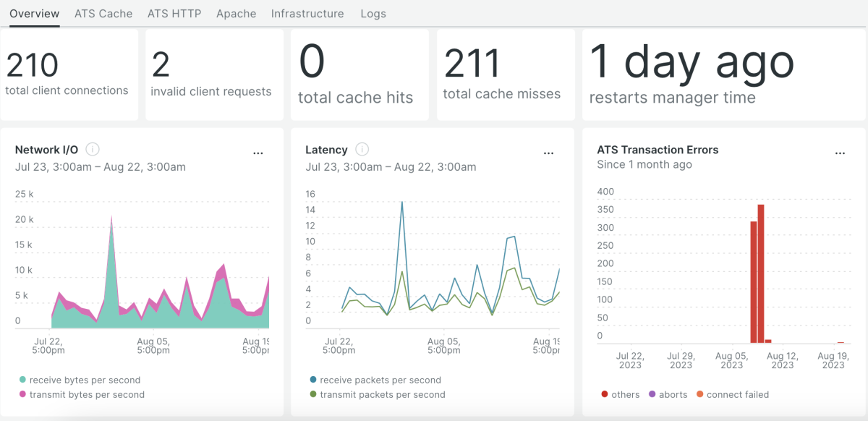This screenshot has height=421, width=868.
Task: Click the Network I/O info icon
Action: 93,150
